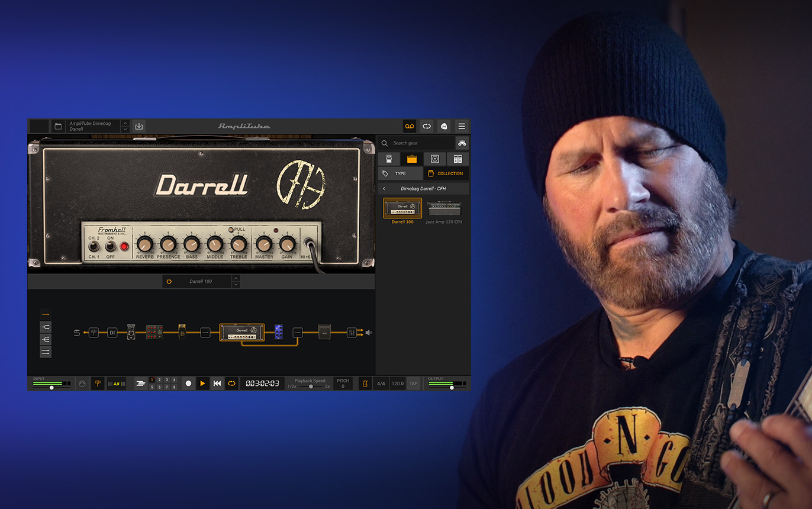Flip the amp ON/OFF power switch
The width and height of the screenshot is (812, 509).
(x=110, y=246)
